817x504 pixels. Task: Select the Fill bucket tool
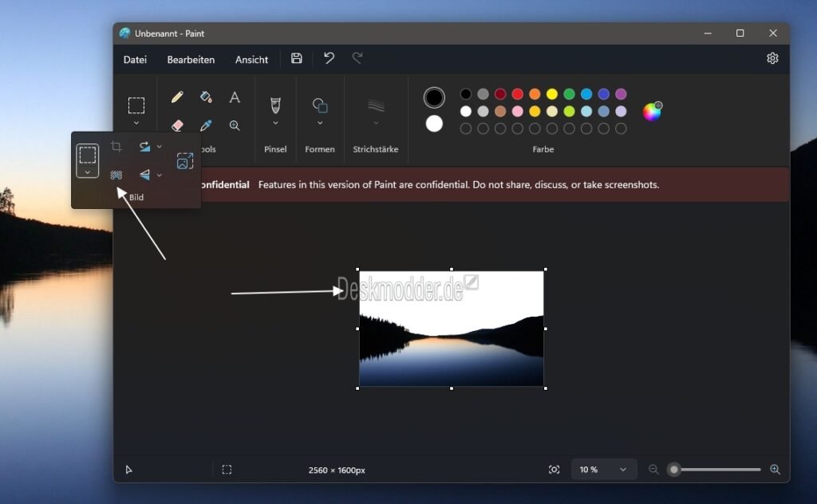click(x=206, y=96)
